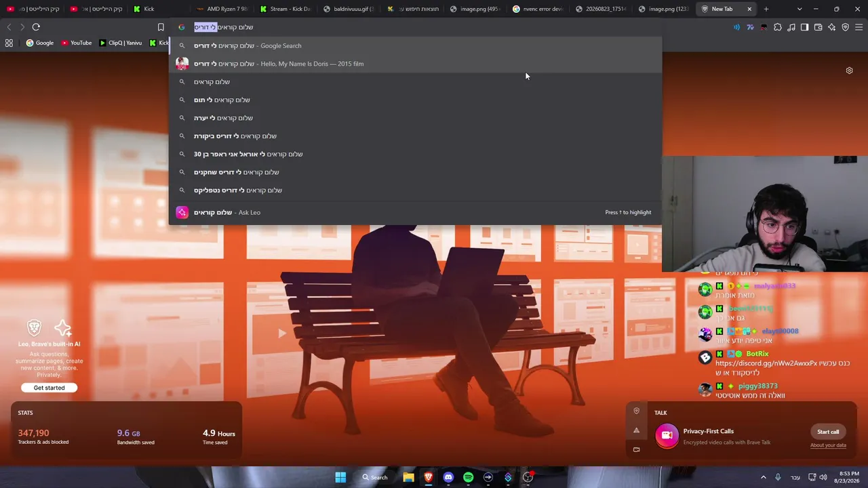Select the 'שלום קוראים לי יערה' suggestion
The height and width of the screenshot is (488, 868).
(x=415, y=118)
